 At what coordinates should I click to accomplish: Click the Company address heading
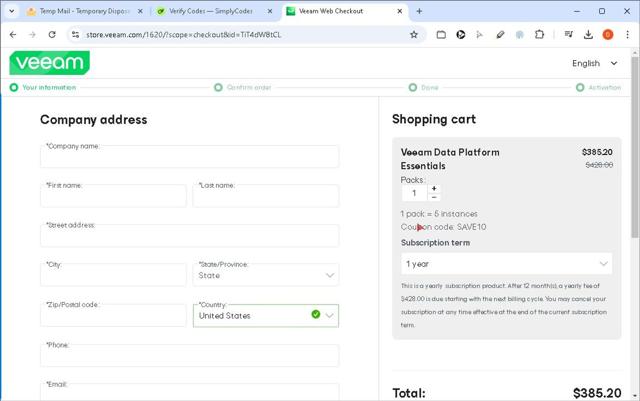click(93, 120)
